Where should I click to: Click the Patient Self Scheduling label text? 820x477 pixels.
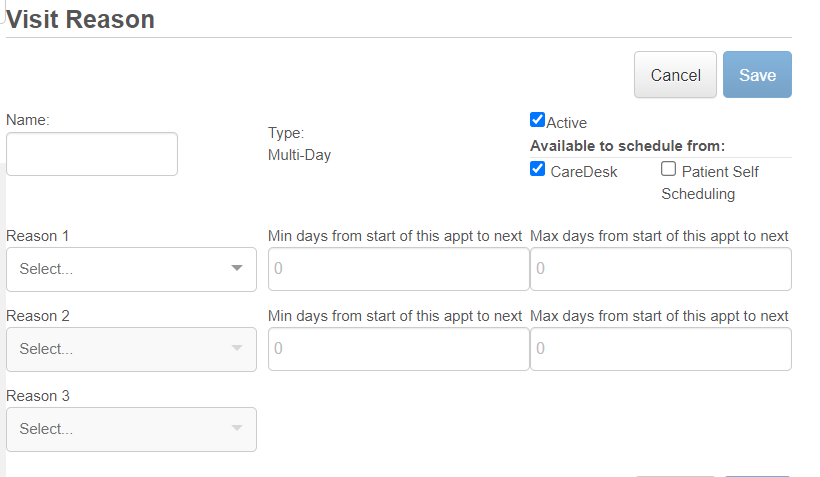[709, 182]
